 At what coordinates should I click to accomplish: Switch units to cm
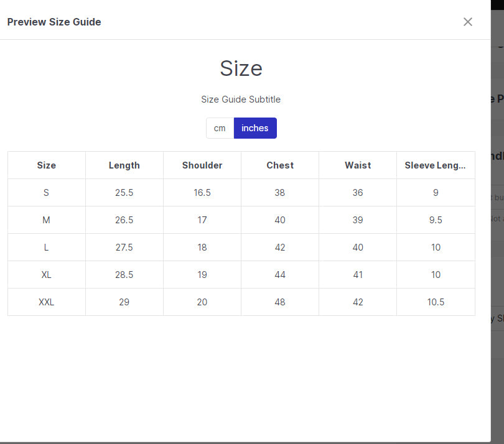pyautogui.click(x=220, y=128)
